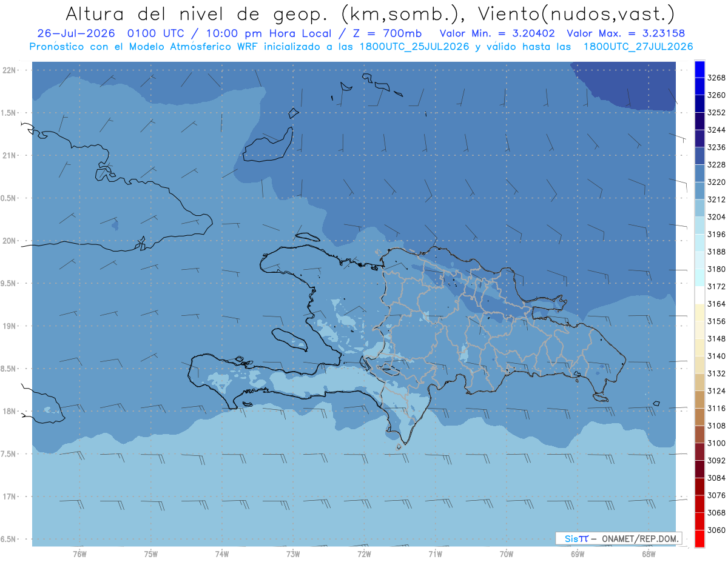This screenshot has width=728, height=562.
Task: Click the latitude label '18N'
Action: pos(9,411)
